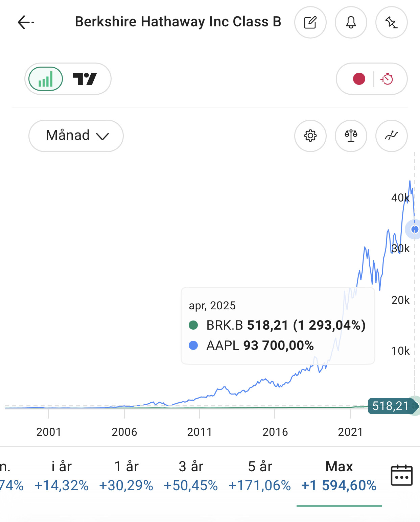Tap the bell alert icon

(x=351, y=22)
